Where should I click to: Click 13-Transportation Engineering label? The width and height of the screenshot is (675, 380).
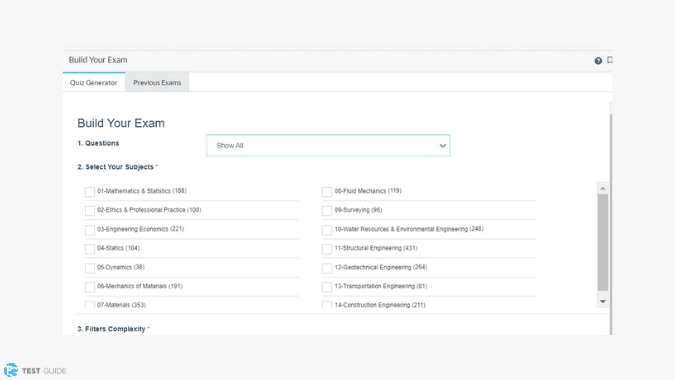coord(381,286)
